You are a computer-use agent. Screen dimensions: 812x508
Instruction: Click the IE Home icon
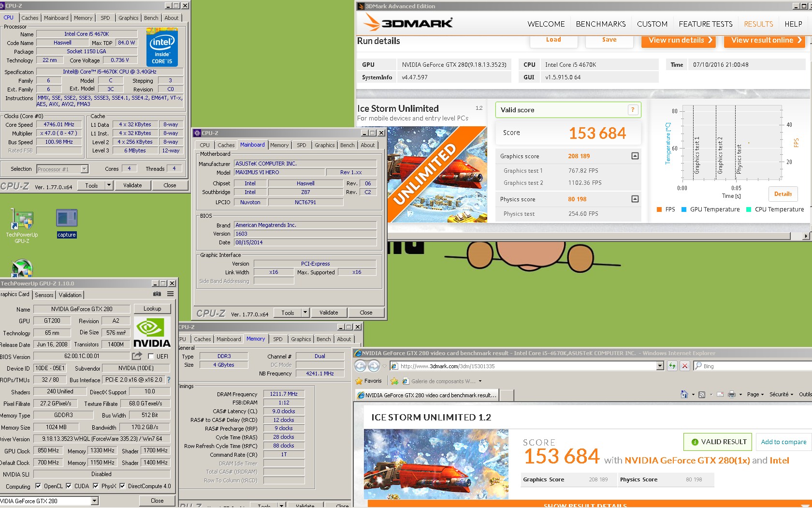(x=684, y=394)
